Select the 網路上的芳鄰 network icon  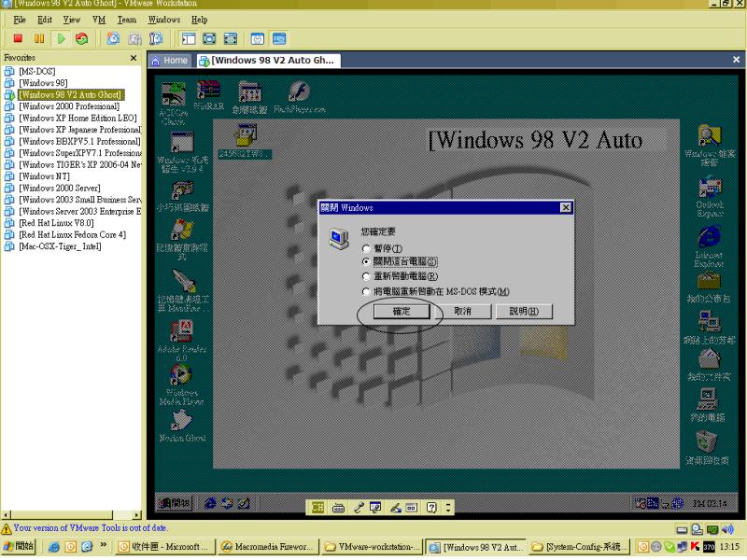(710, 328)
